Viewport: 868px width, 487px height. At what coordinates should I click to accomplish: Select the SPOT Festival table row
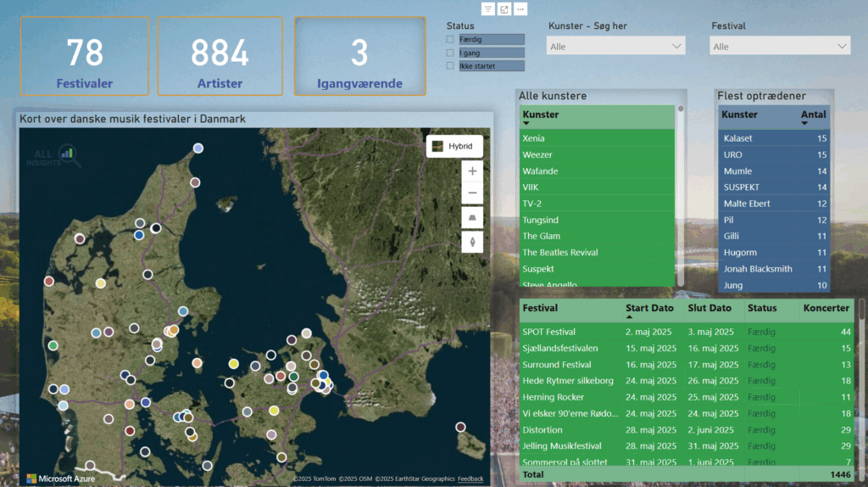click(549, 332)
